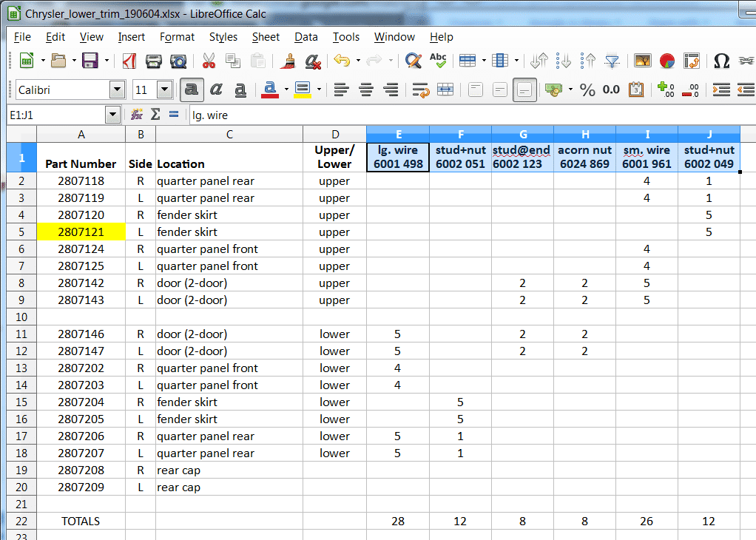Open the Function Wizard
The width and height of the screenshot is (756, 540).
pos(137,115)
